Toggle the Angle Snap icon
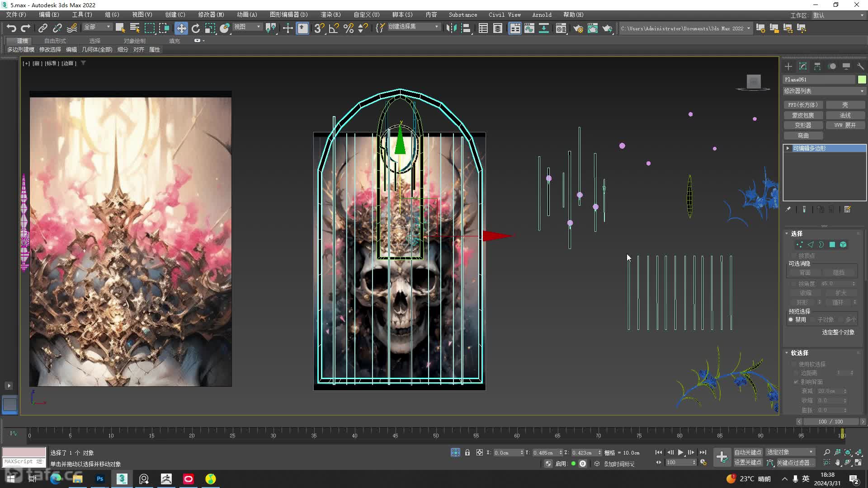 (334, 28)
